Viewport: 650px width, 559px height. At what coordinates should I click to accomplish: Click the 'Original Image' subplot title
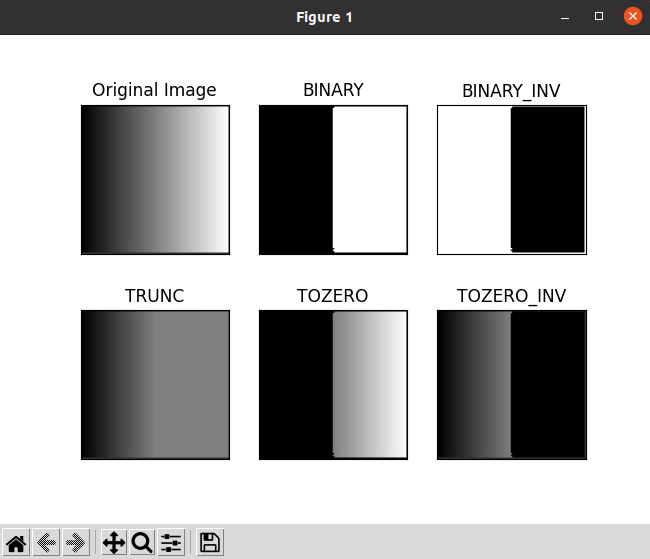tap(154, 90)
